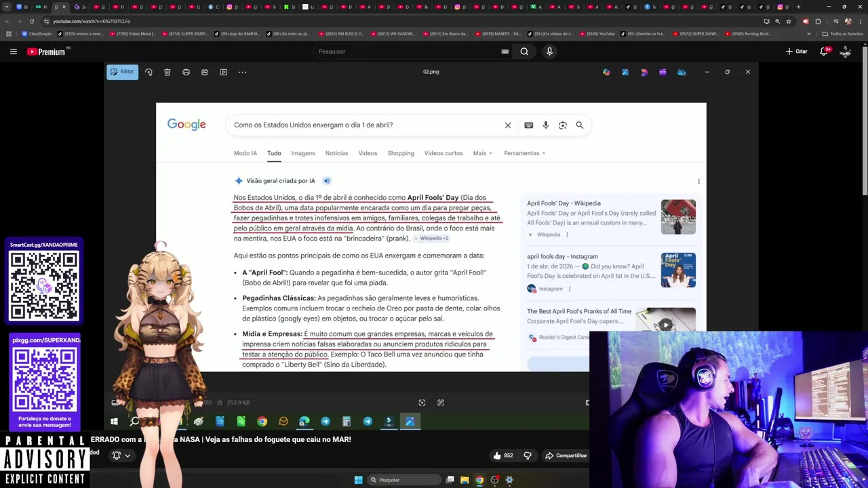
Task: Open the Notícias tab
Action: (336, 153)
